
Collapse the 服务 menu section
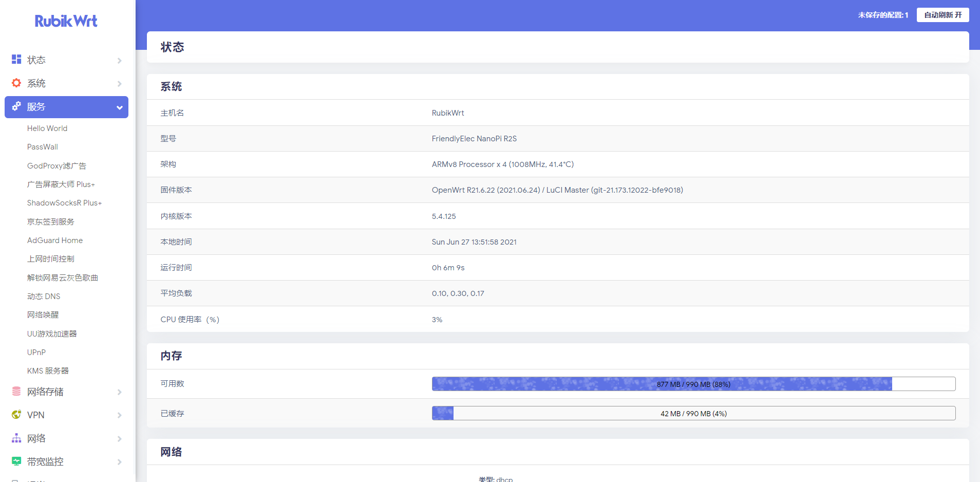(119, 107)
